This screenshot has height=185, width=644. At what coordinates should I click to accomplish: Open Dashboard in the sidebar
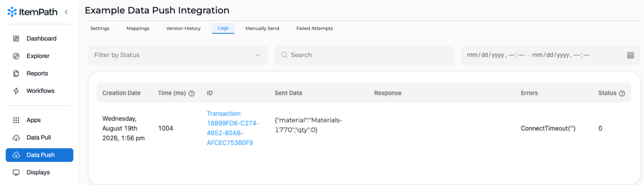tap(39, 39)
